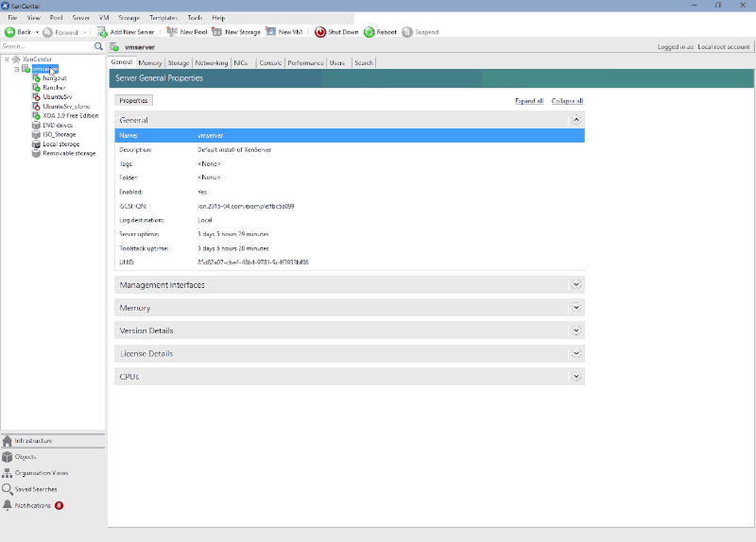Click the Collapse all link
Image resolution: width=756 pixels, height=542 pixels.
[x=567, y=101]
